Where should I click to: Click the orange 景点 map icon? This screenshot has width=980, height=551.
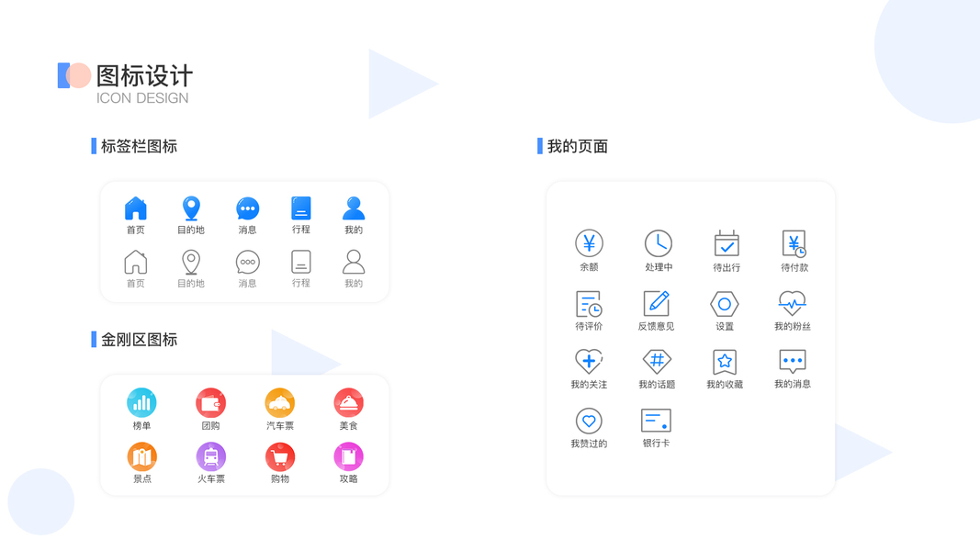click(x=141, y=457)
